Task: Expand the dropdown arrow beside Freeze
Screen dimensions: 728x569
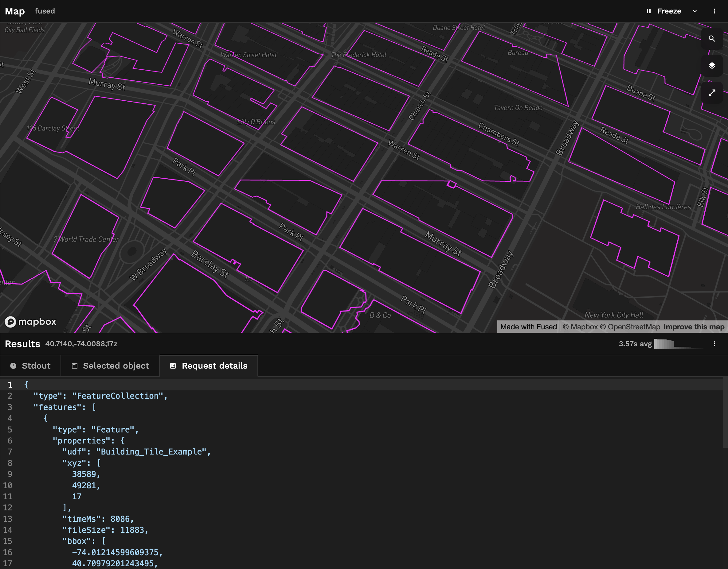Action: coord(695,11)
